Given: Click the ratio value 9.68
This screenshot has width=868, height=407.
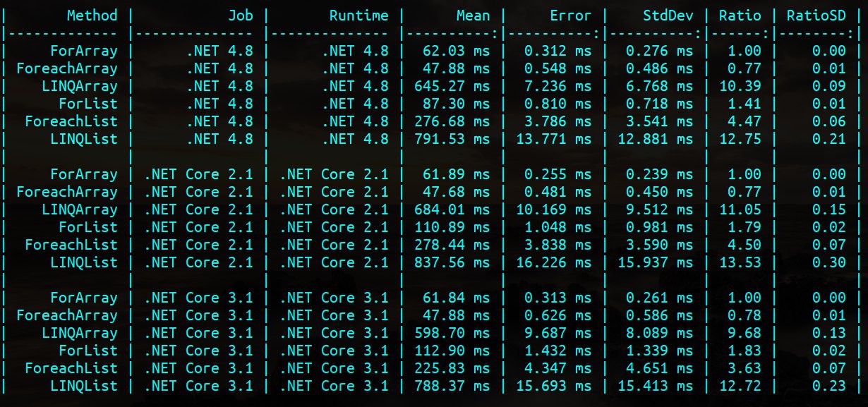Looking at the screenshot, I should [745, 333].
